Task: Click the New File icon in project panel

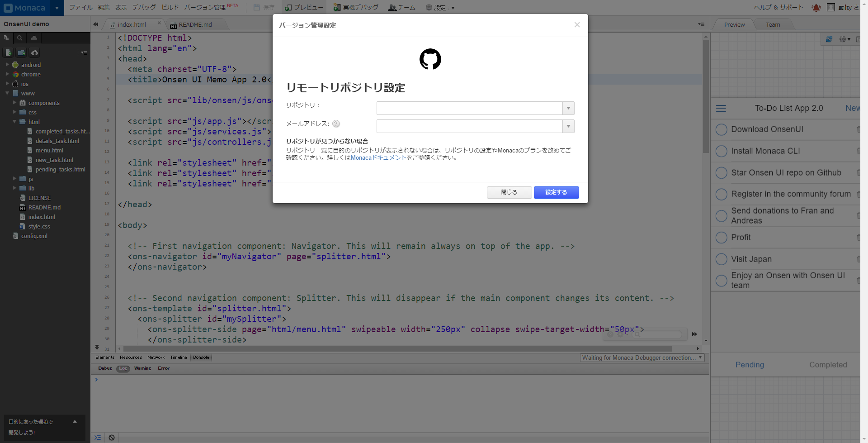Action: tap(8, 52)
